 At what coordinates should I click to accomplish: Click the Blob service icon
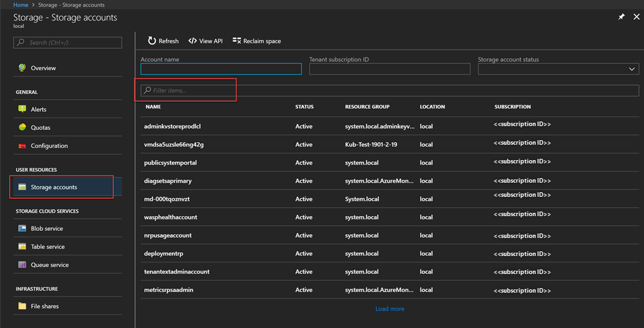[x=22, y=228]
